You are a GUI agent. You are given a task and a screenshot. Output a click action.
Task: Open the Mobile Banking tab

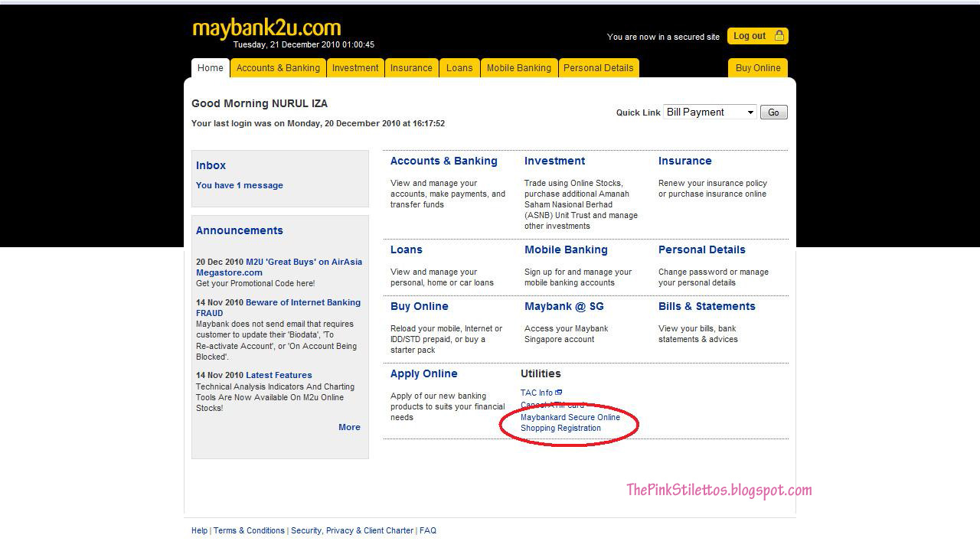click(519, 68)
